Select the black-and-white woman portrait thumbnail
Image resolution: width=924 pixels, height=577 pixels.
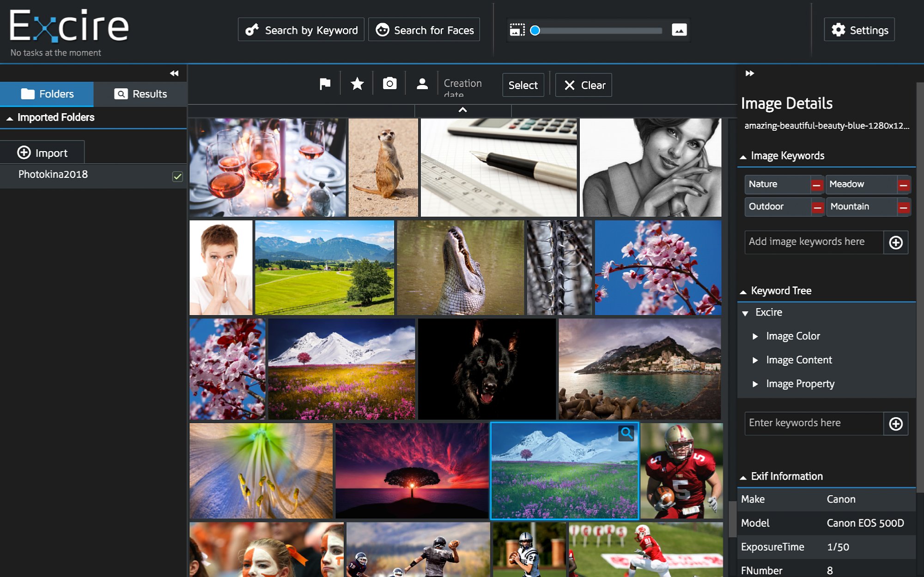click(650, 167)
